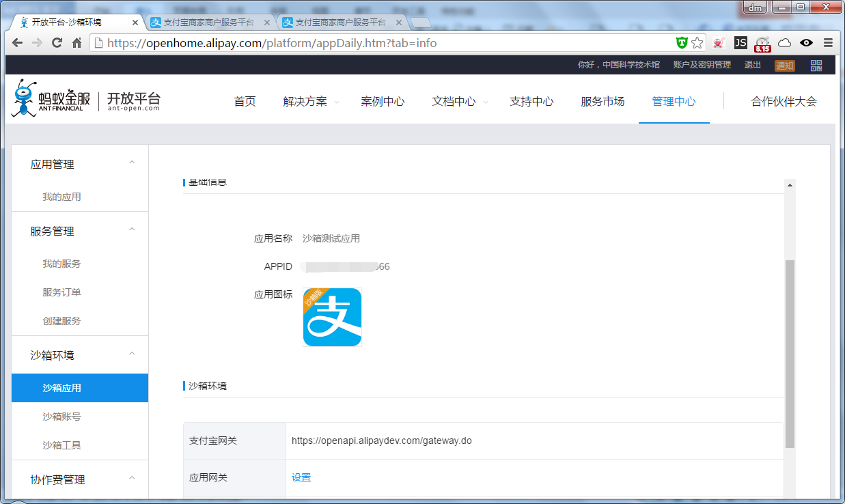The height and width of the screenshot is (504, 845).
Task: Click the gateway URL openapi.alipaydev.com text
Action: coord(381,440)
